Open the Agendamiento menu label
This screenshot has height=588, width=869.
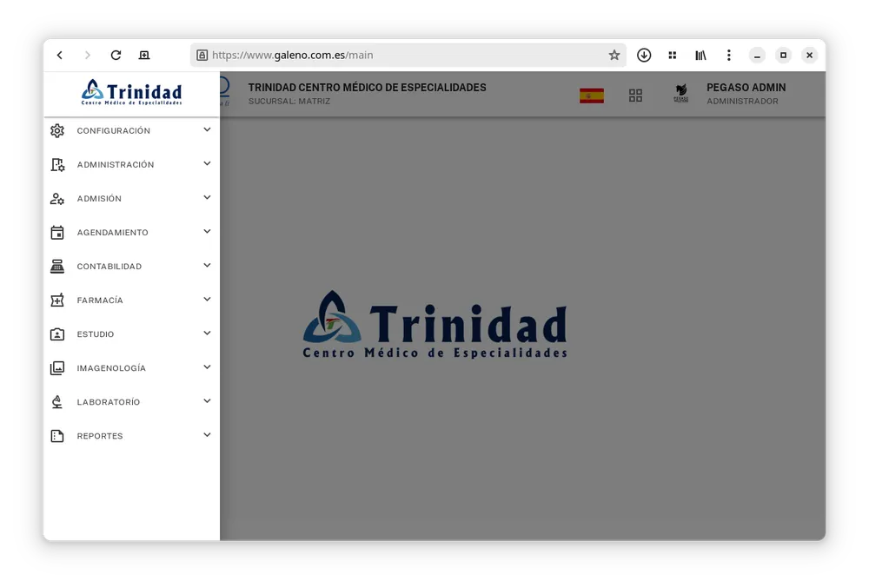112,233
